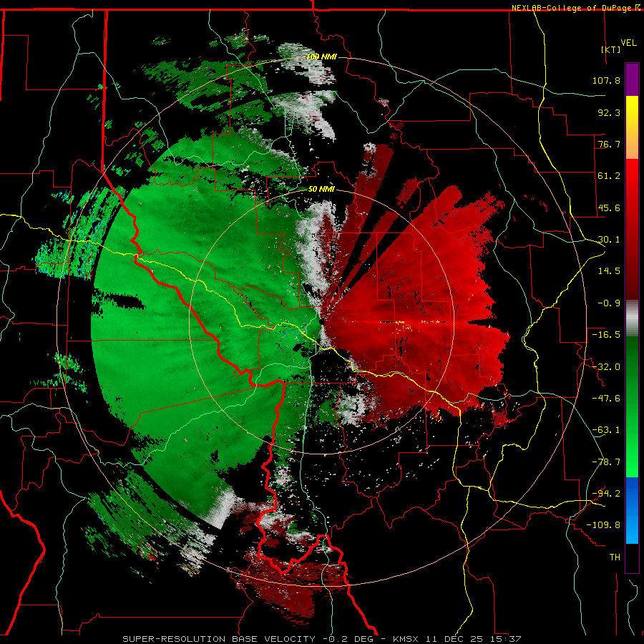
Task: Click the 92.3 legend value
Action: click(x=609, y=112)
